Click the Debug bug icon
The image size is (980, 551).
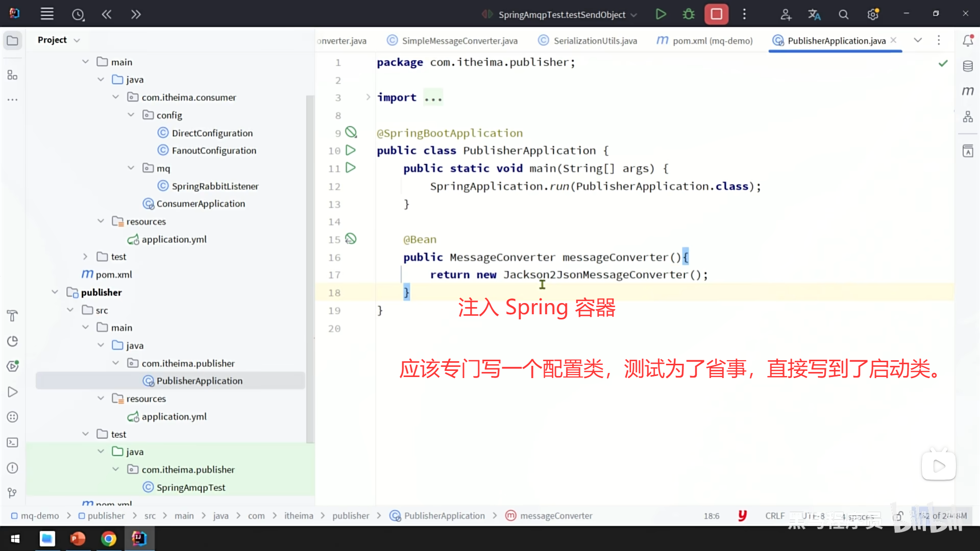pos(689,14)
